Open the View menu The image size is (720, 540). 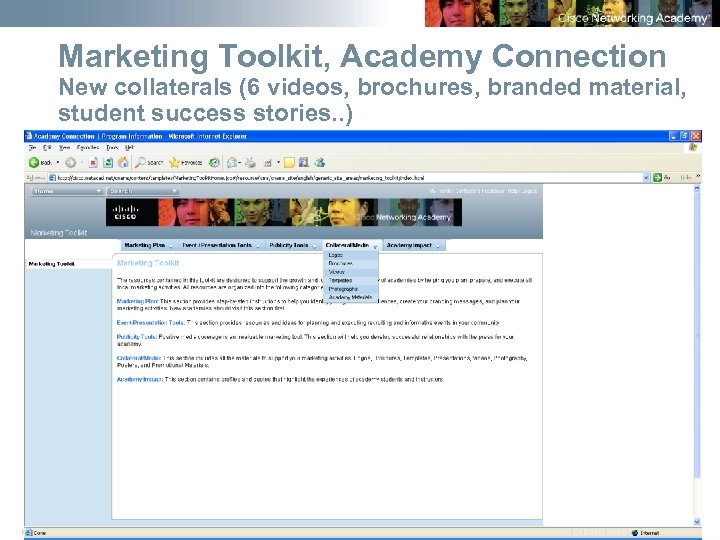64,147
